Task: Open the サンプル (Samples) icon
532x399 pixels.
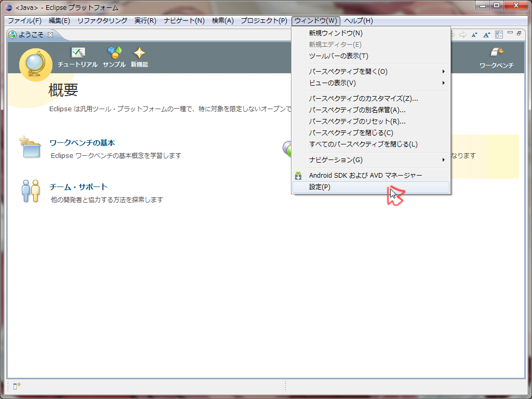Action: (x=114, y=52)
